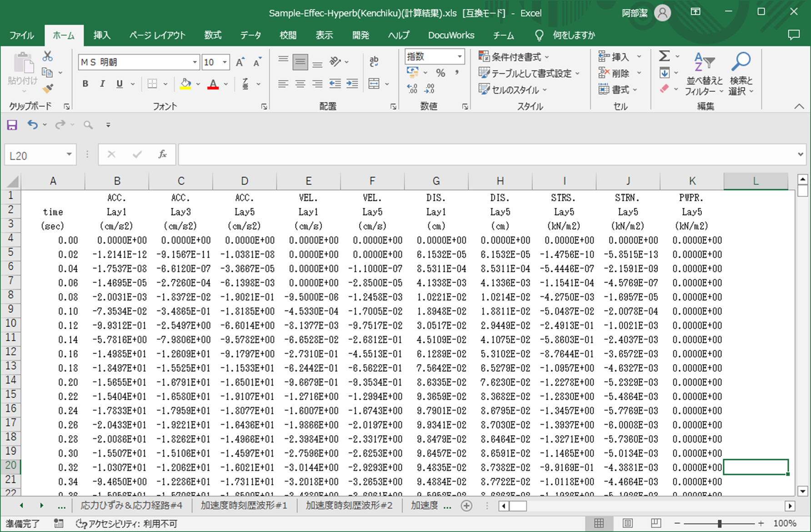Toggle Align Left horizontal alignment
This screenshot has width=811, height=532.
tap(283, 84)
